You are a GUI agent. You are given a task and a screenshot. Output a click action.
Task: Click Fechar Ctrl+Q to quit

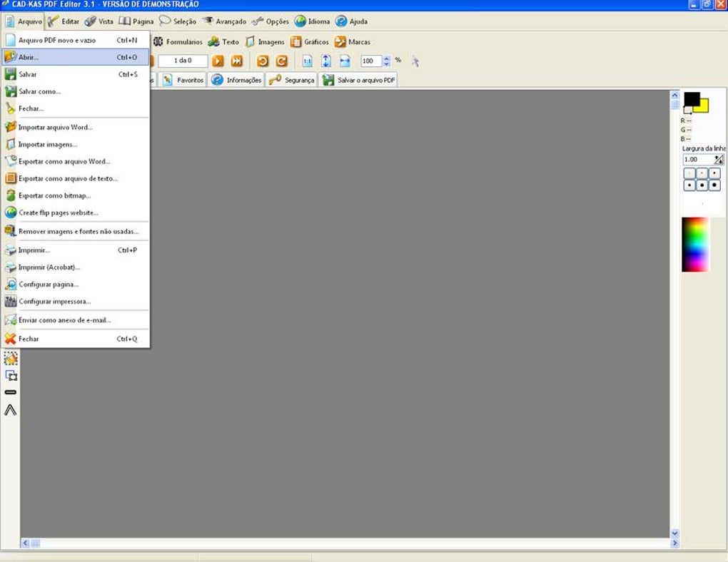(76, 339)
